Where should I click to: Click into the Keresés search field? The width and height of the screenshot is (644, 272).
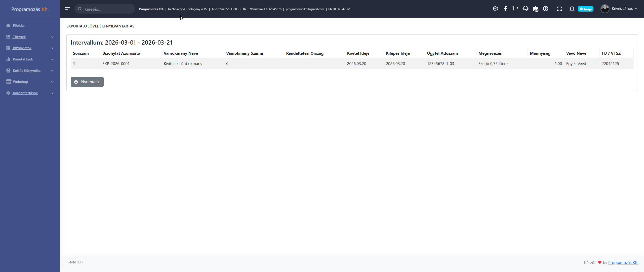(x=107, y=9)
